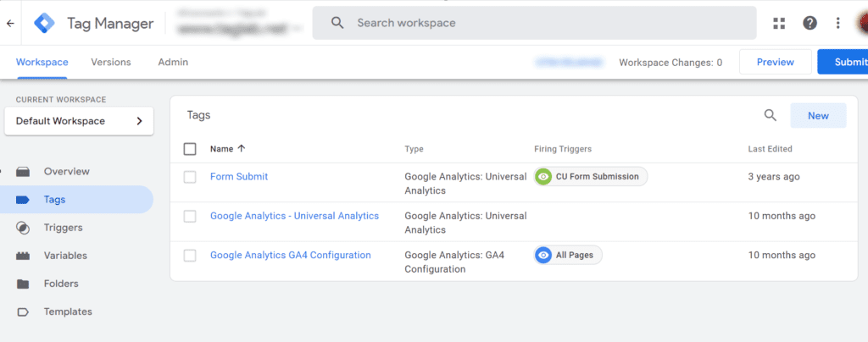Screen dimensions: 868x342
Task: Open the Form Submit tag link
Action: (239, 177)
